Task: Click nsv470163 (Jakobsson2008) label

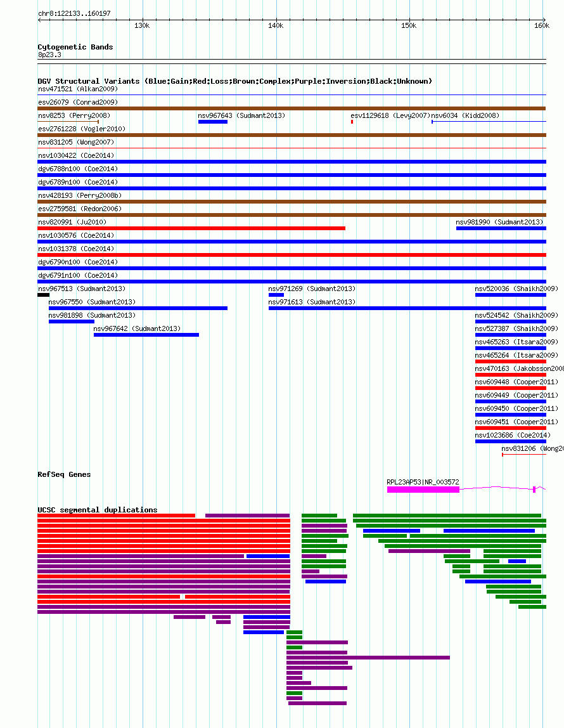Action: pyautogui.click(x=520, y=368)
